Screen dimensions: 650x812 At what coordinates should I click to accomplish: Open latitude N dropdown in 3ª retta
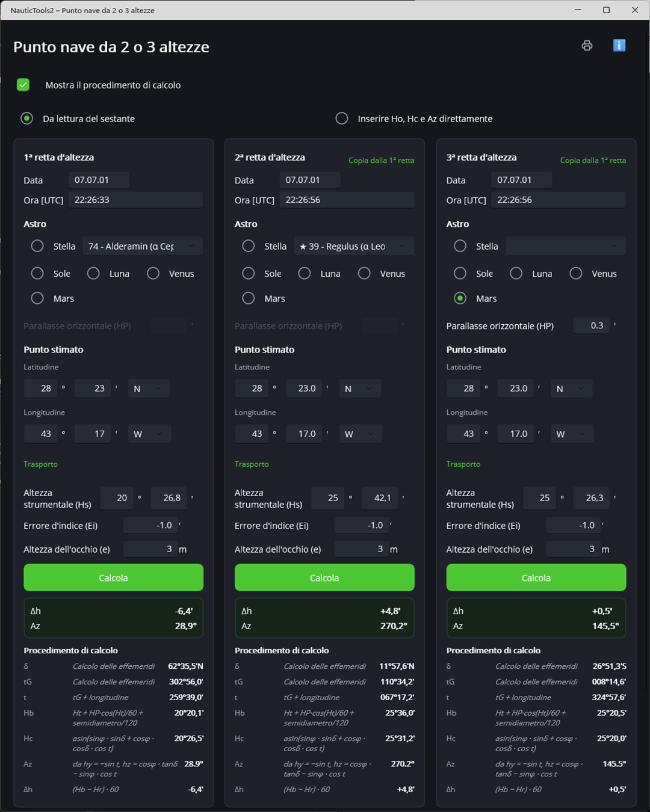(572, 389)
